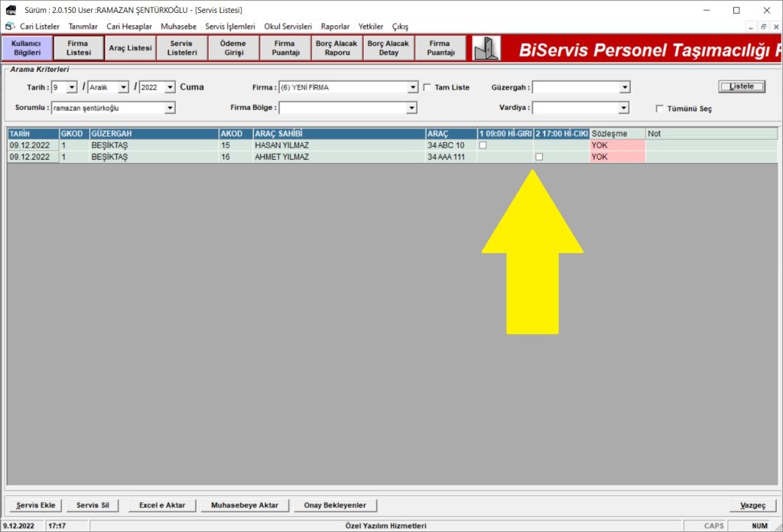Screen dimensions: 783x532
Task: Click the exit door icon in toolbar
Action: coord(486,48)
